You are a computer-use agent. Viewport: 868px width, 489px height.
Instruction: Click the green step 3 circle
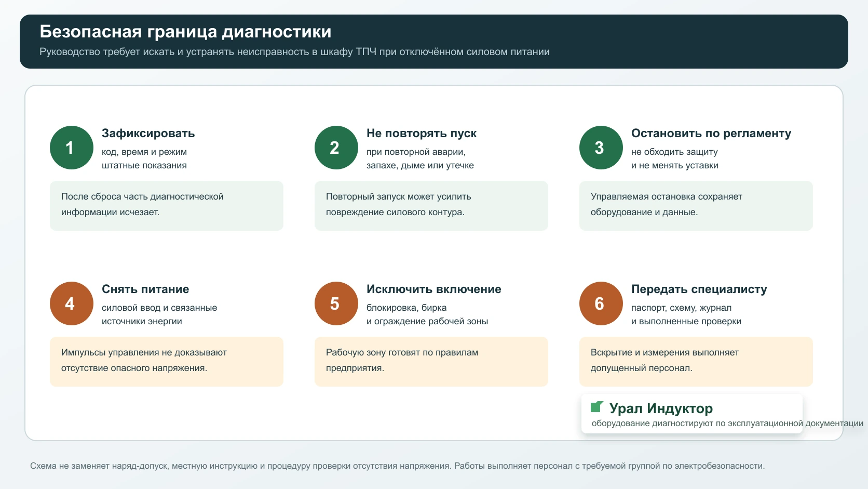point(601,148)
